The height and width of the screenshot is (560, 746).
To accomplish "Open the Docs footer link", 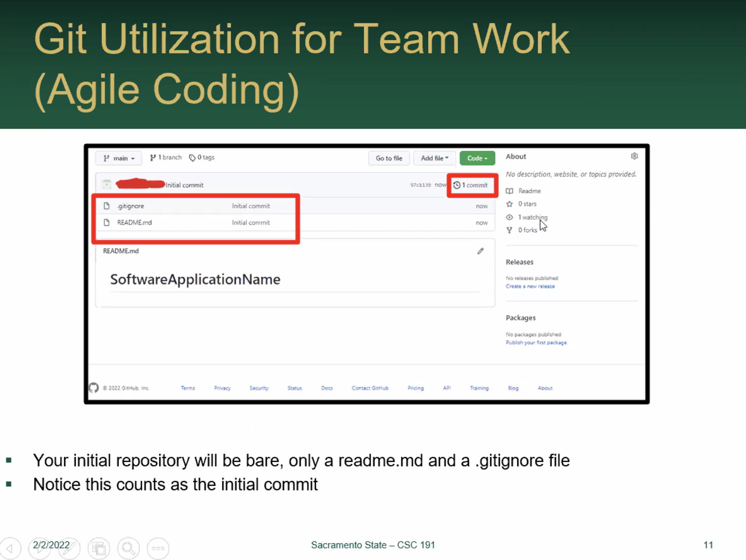I will (x=327, y=388).
